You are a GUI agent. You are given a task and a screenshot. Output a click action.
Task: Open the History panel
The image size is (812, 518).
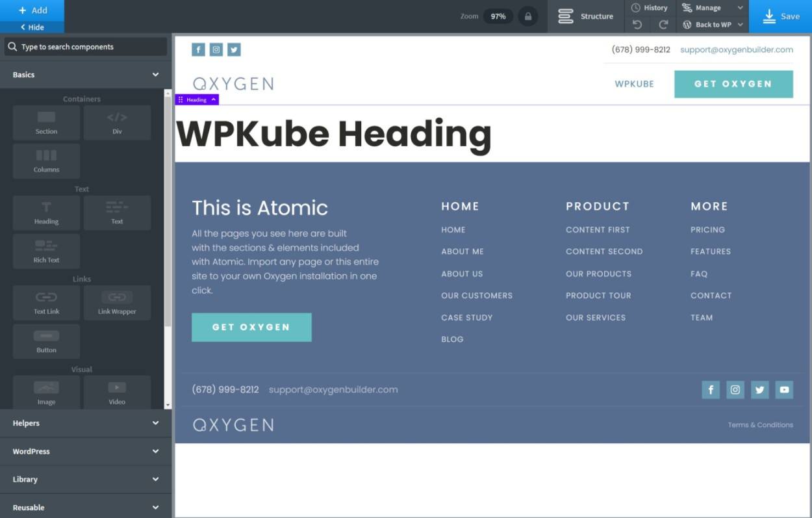650,8
